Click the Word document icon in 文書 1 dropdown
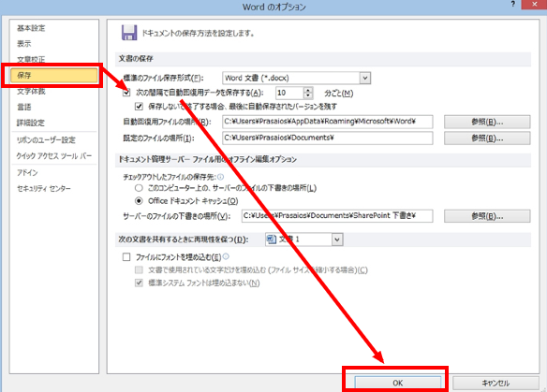 271,240
